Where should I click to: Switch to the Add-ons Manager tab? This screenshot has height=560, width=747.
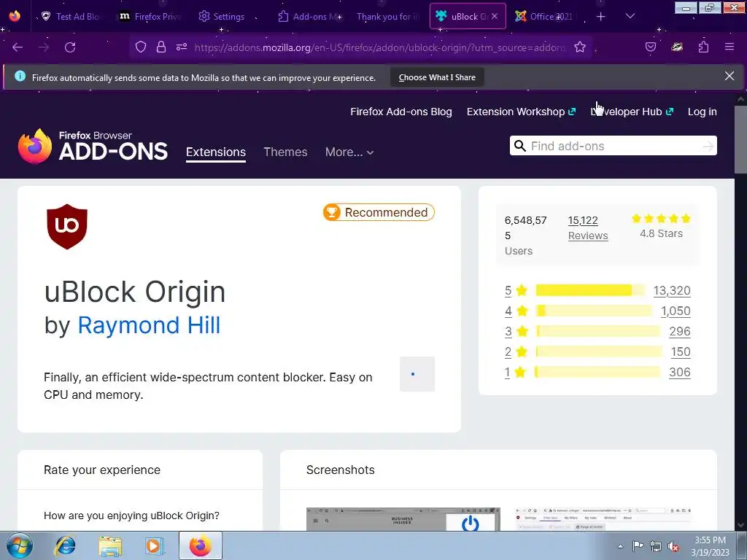coord(309,16)
